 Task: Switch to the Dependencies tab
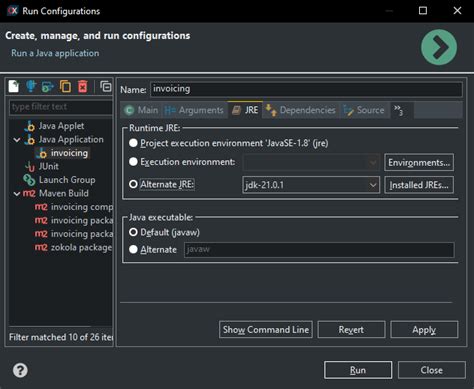pos(301,110)
